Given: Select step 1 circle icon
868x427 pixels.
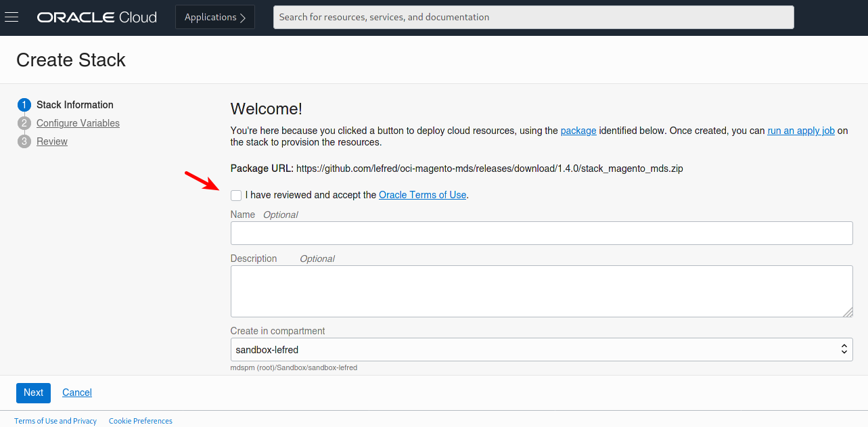Looking at the screenshot, I should 24,105.
